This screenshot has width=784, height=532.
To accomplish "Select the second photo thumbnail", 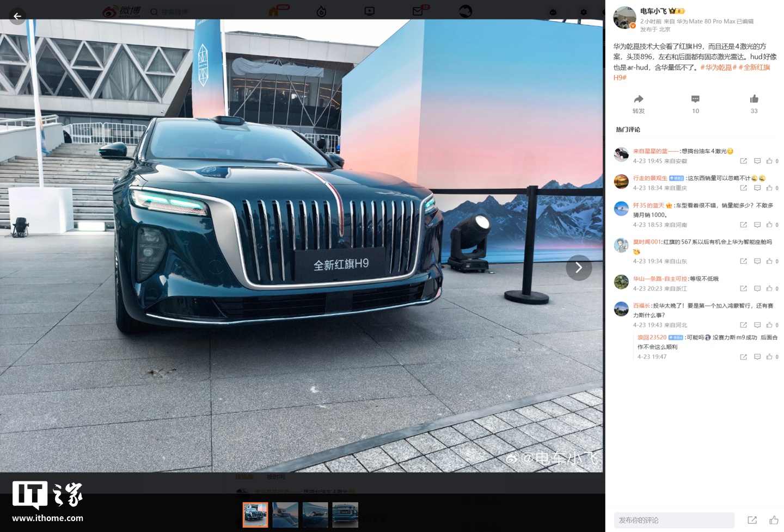I will click(x=285, y=515).
